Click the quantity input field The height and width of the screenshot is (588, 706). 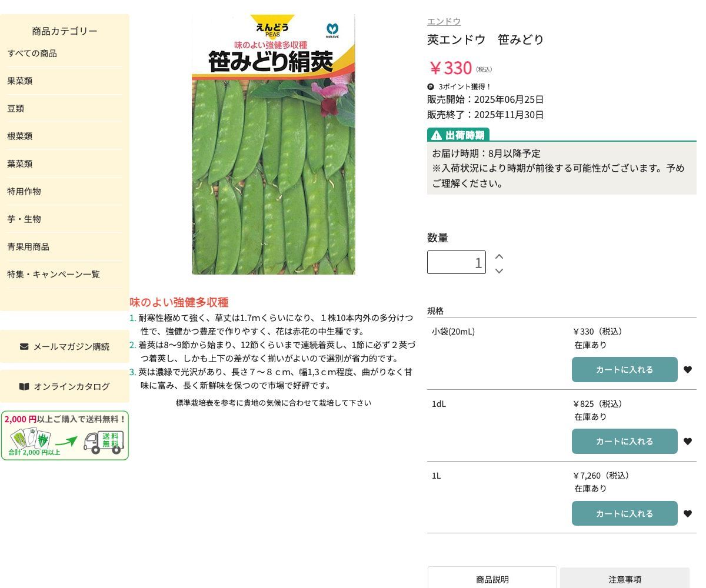tap(456, 262)
